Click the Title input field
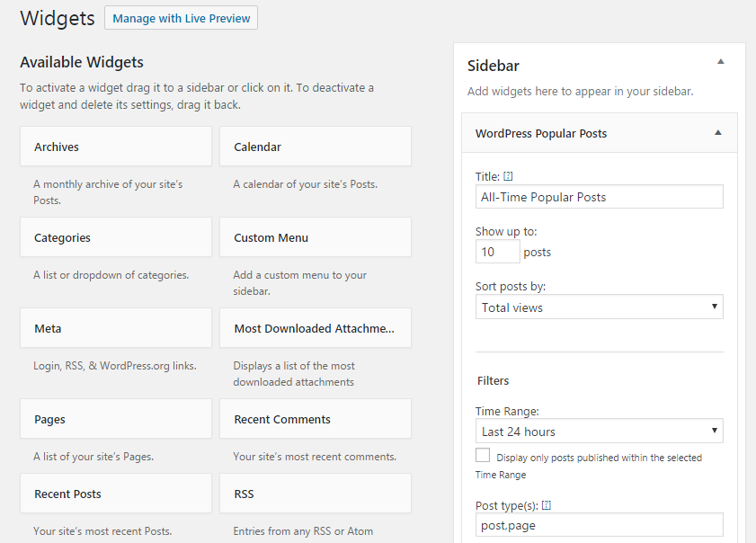The height and width of the screenshot is (543, 756). [600, 197]
